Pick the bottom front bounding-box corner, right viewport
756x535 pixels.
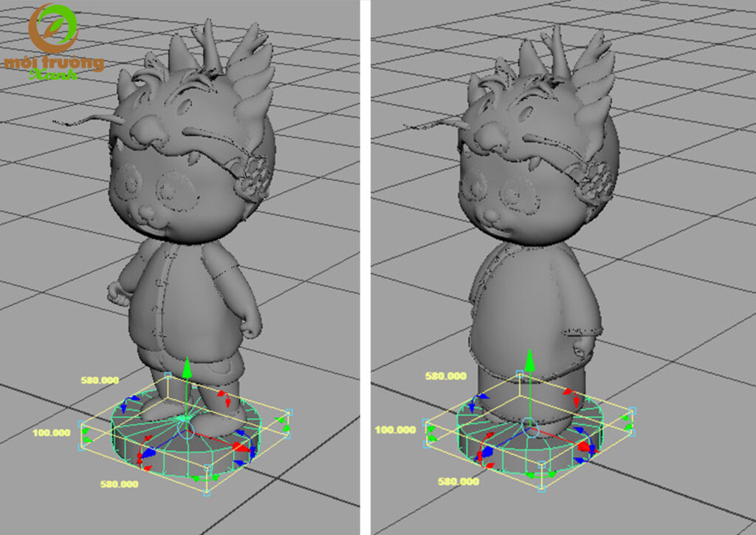(x=542, y=488)
